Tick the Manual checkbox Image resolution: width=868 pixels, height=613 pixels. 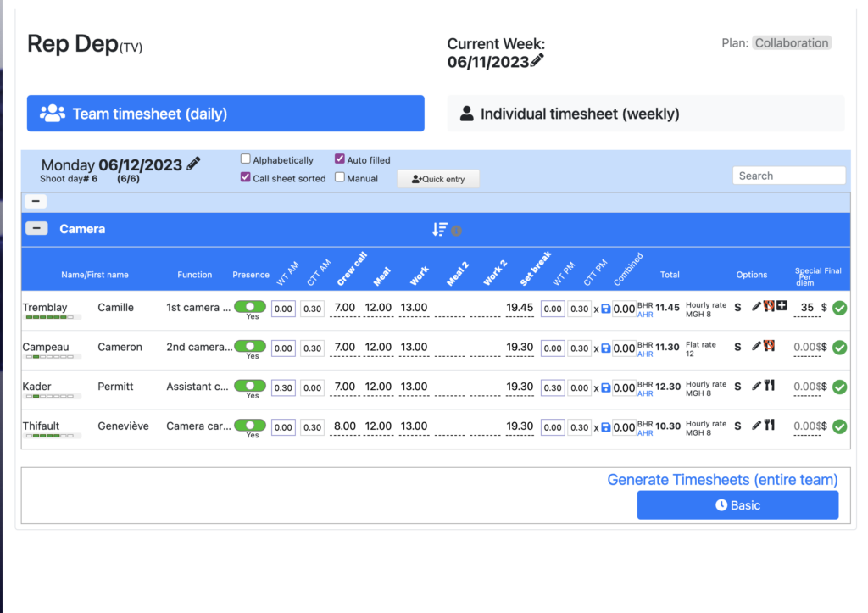[x=340, y=178]
